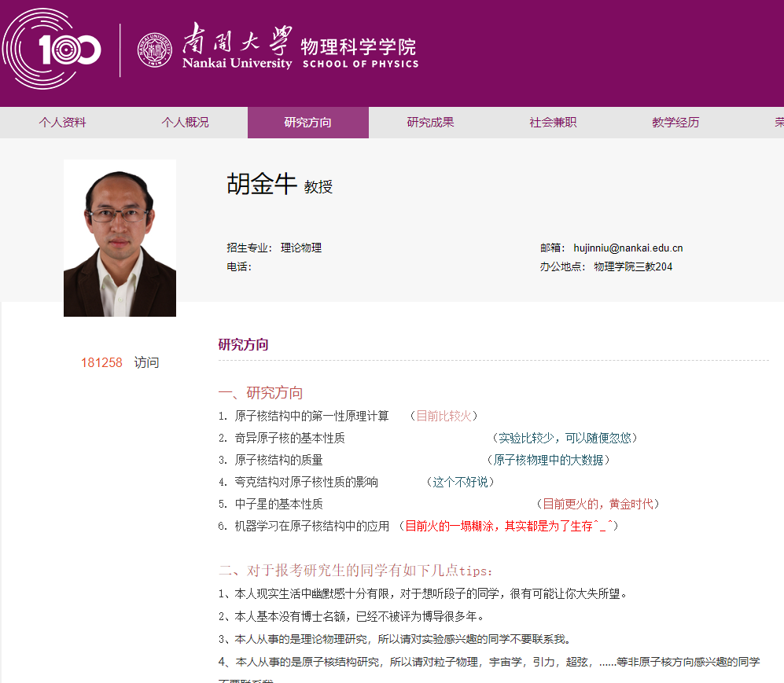Click tip 1 about 幽默感十分有限
The width and height of the screenshot is (784, 683).
(x=422, y=593)
